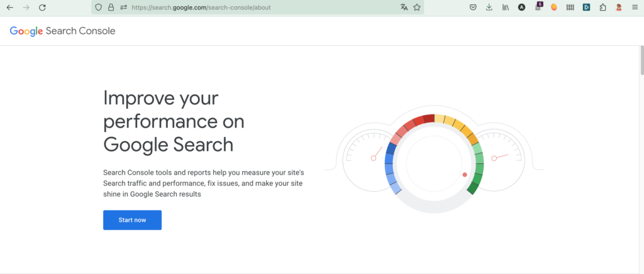Viewport: 644px width, 274px height.
Task: Click the page's vertical scrollbar thumb
Action: (x=641, y=60)
